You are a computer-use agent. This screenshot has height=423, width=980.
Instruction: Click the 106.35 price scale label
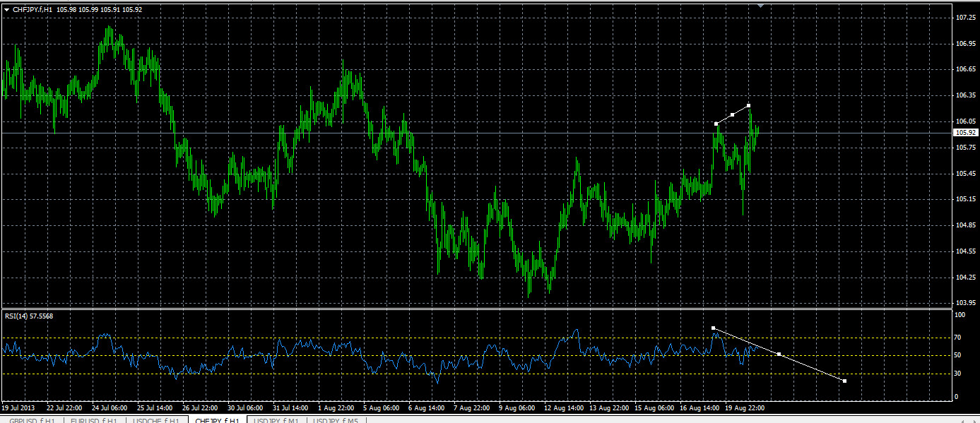click(x=964, y=95)
